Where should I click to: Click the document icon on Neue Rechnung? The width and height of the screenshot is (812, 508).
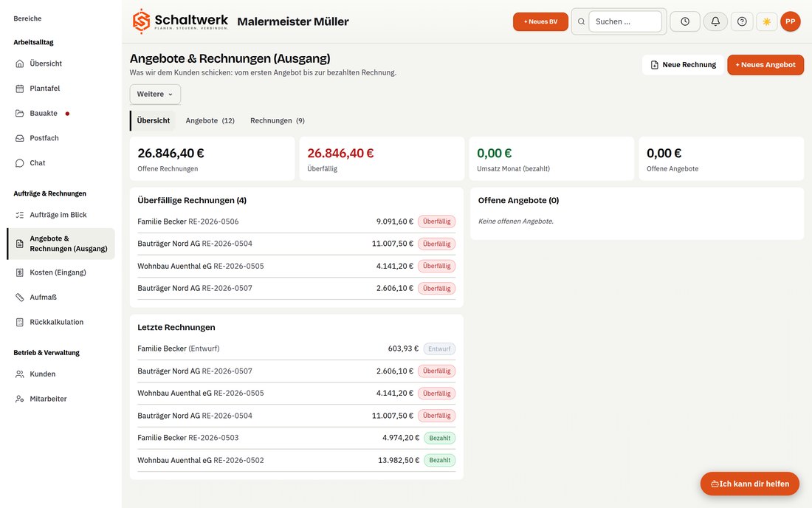click(655, 65)
